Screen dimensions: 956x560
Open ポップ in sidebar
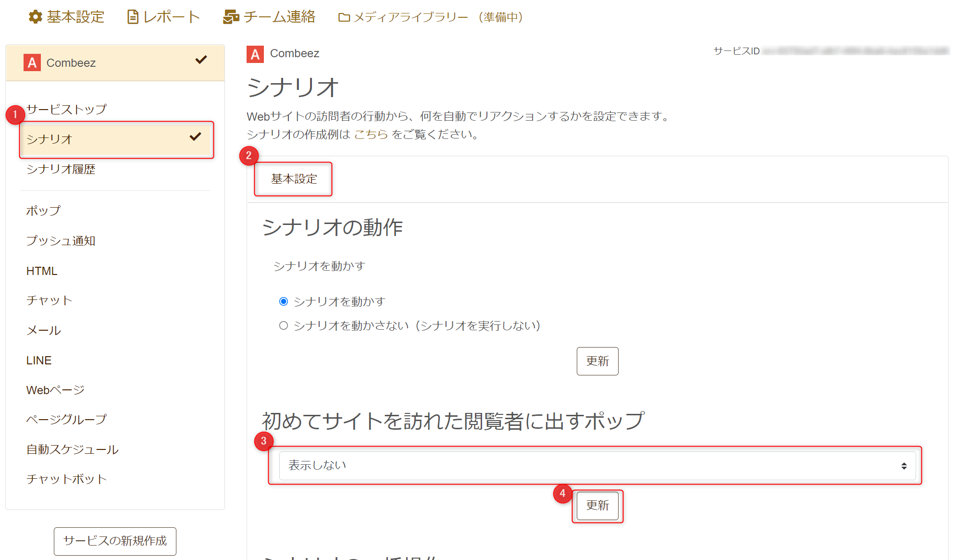(44, 211)
